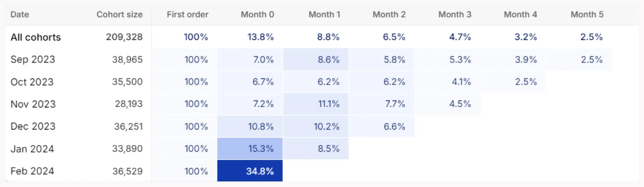Sort by the Cohort size header
The image size is (644, 187).
click(119, 14)
